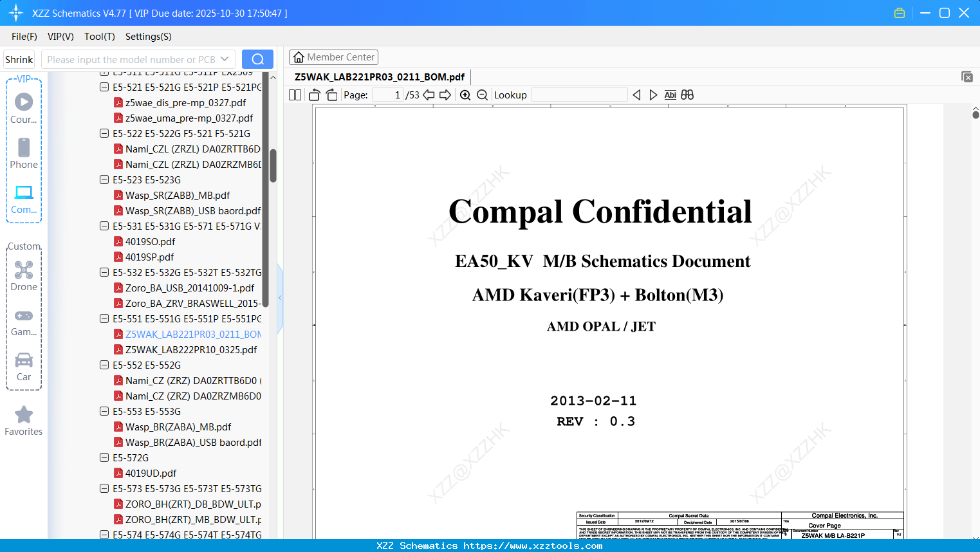980x552 pixels.
Task: Open Nami_CZ (ZRZ) DA0ZRZMB6D0 file
Action: click(188, 396)
